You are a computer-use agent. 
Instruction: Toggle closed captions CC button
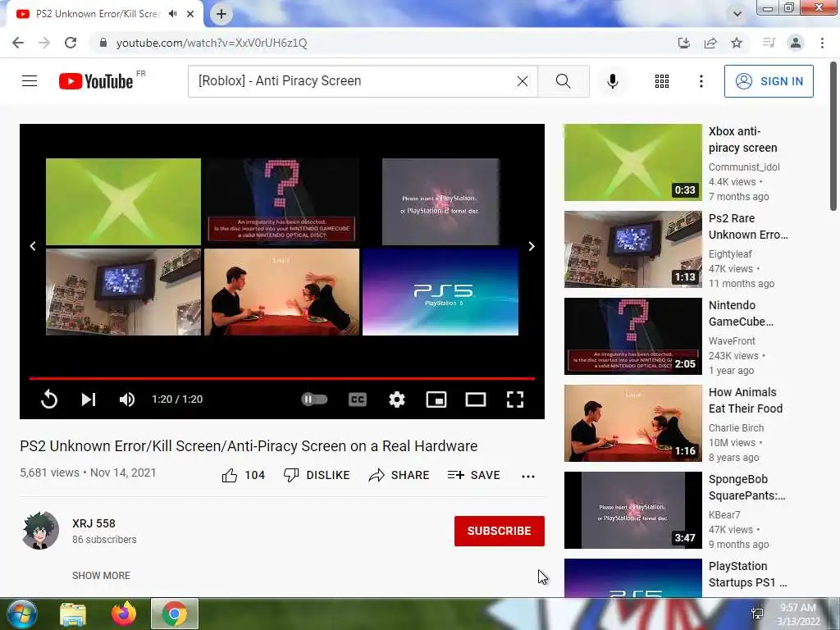tap(358, 399)
